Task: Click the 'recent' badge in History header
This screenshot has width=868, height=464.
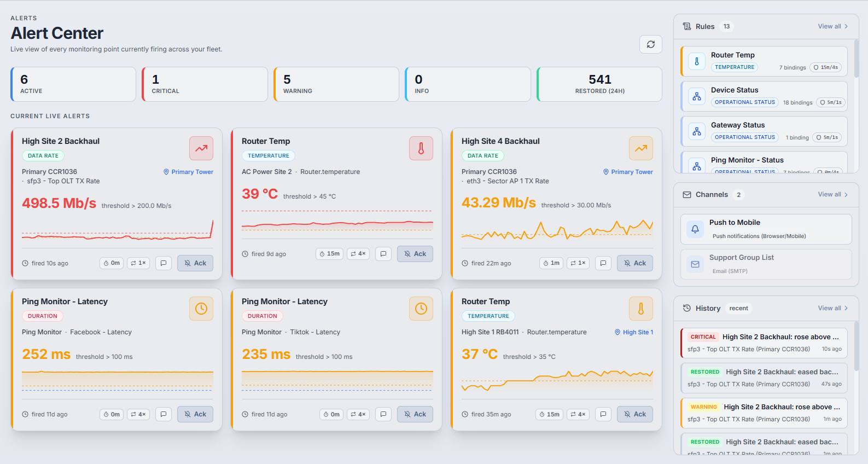Action: 738,308
